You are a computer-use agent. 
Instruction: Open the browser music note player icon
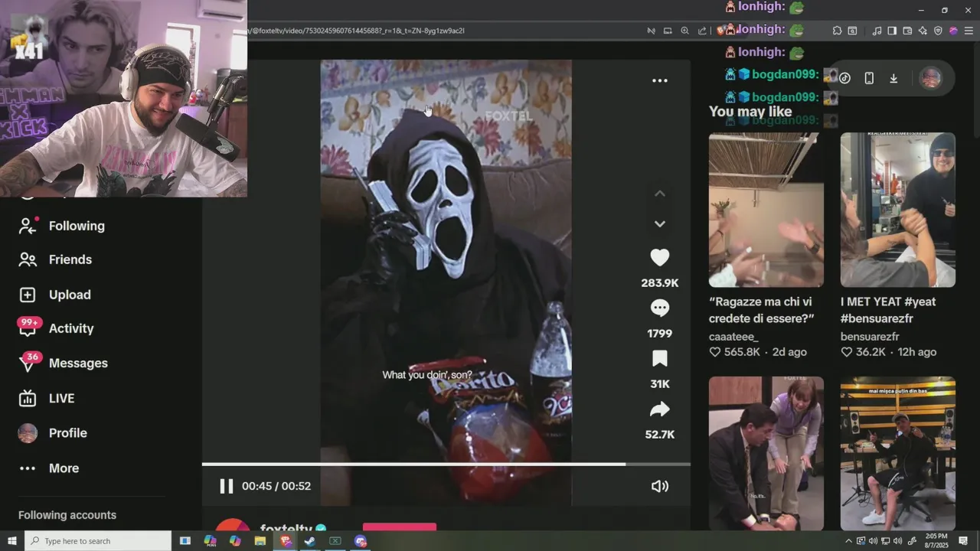pos(877,31)
